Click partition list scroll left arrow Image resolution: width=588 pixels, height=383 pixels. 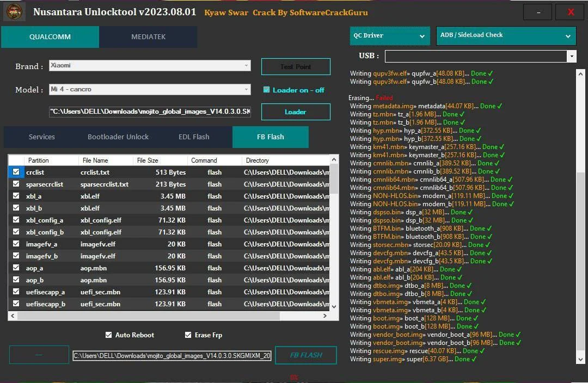tap(13, 316)
